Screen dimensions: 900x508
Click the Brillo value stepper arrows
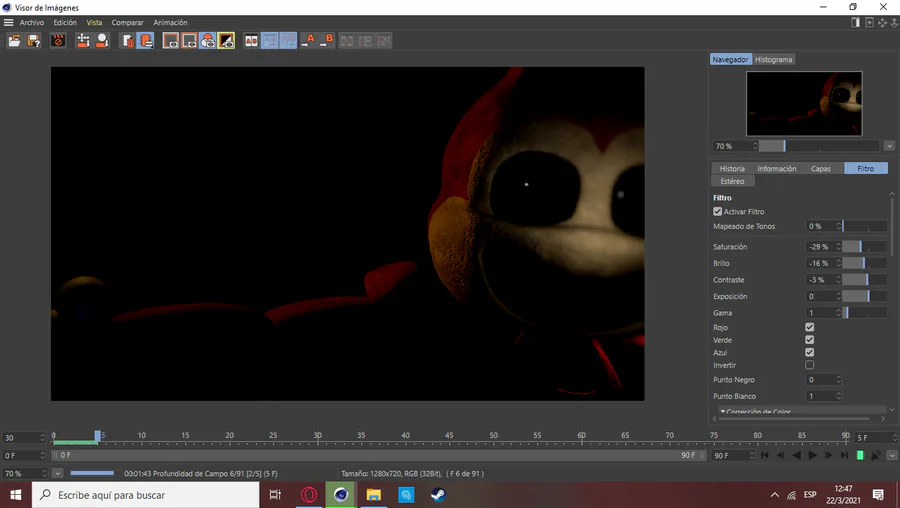point(839,263)
